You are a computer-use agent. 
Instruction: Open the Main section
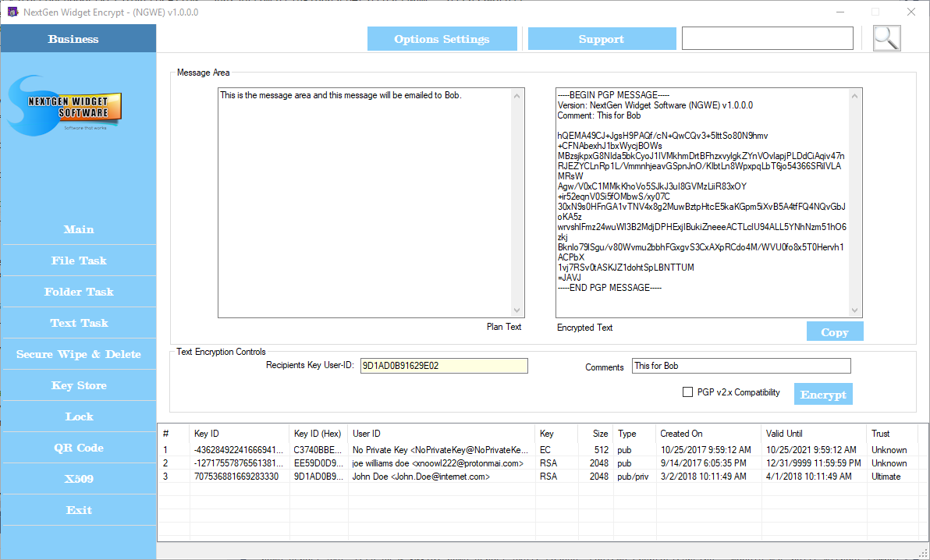(79, 229)
